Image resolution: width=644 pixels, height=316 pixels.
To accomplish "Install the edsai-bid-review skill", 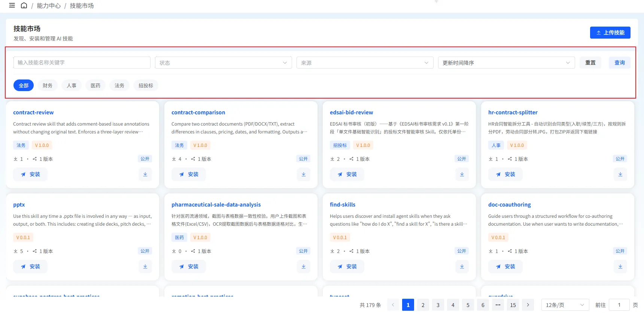I will click(x=347, y=174).
